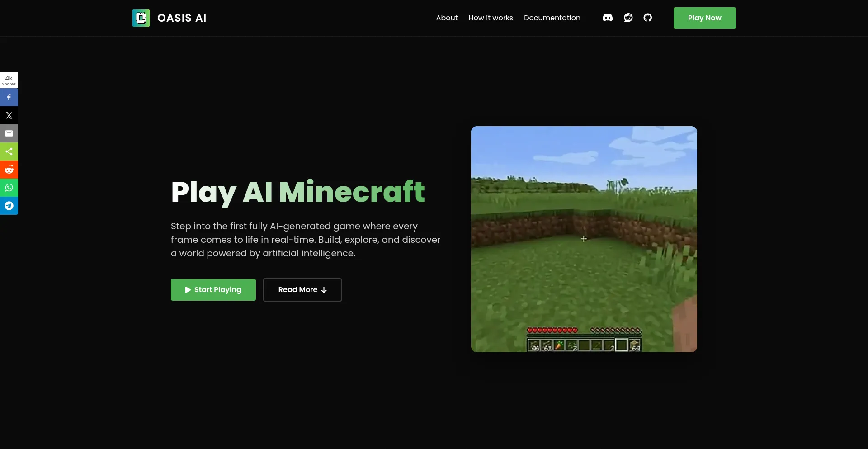Click the Minecraft gameplay preview image
This screenshot has width=868, height=449.
click(x=584, y=239)
